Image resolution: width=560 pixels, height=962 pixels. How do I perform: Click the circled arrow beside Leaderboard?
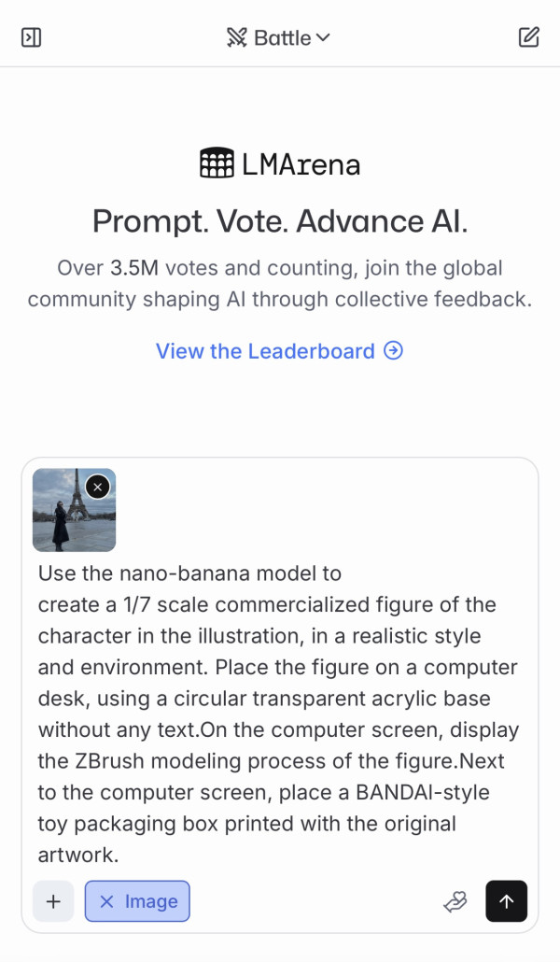(394, 351)
